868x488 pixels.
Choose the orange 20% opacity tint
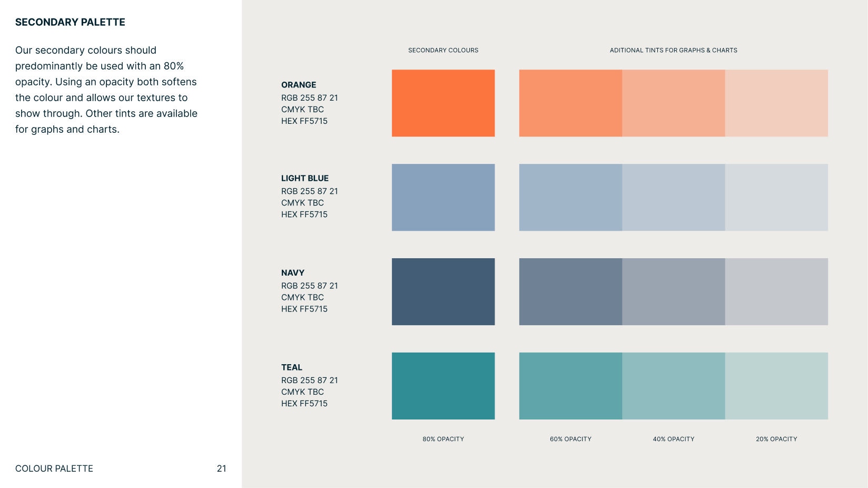(x=776, y=103)
